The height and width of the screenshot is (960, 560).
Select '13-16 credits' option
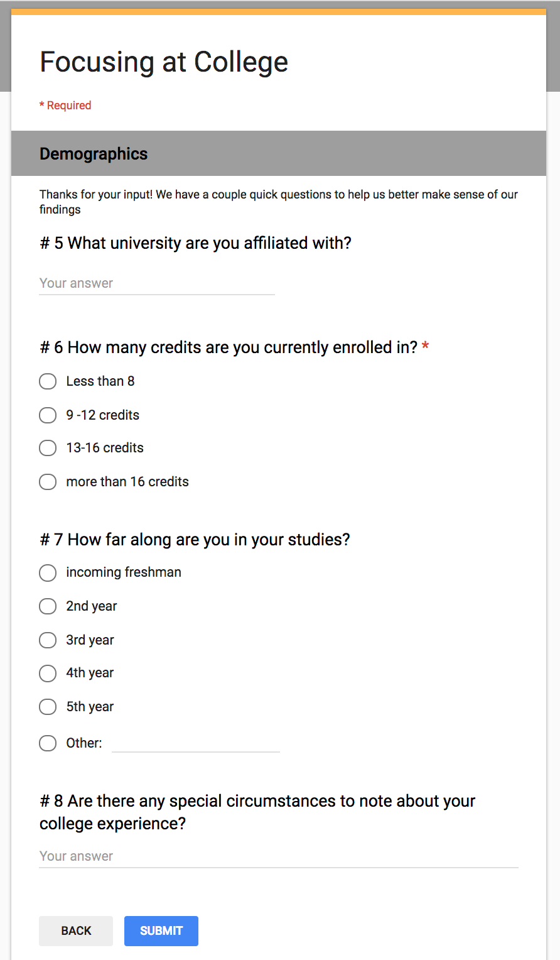[48, 448]
